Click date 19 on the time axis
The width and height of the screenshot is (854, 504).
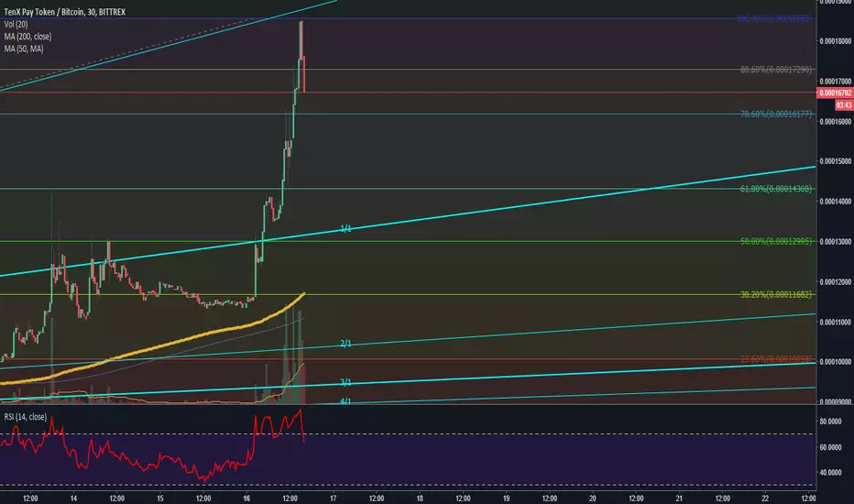[506, 498]
